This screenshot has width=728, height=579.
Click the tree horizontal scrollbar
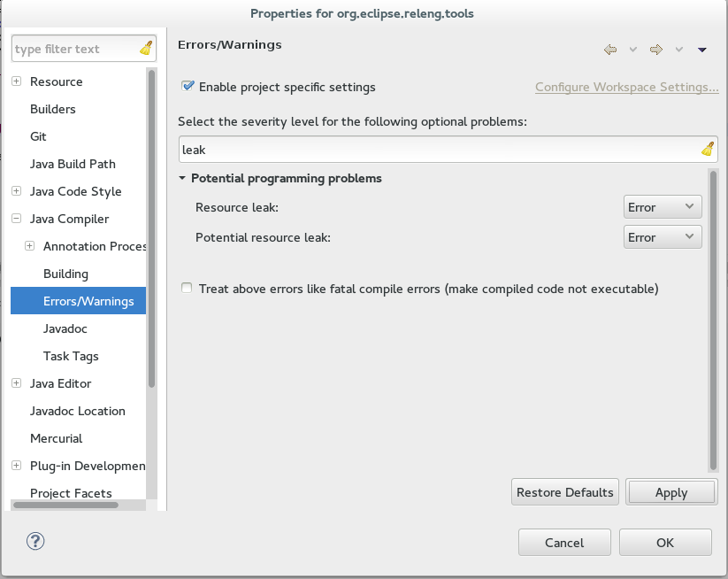click(x=65, y=505)
